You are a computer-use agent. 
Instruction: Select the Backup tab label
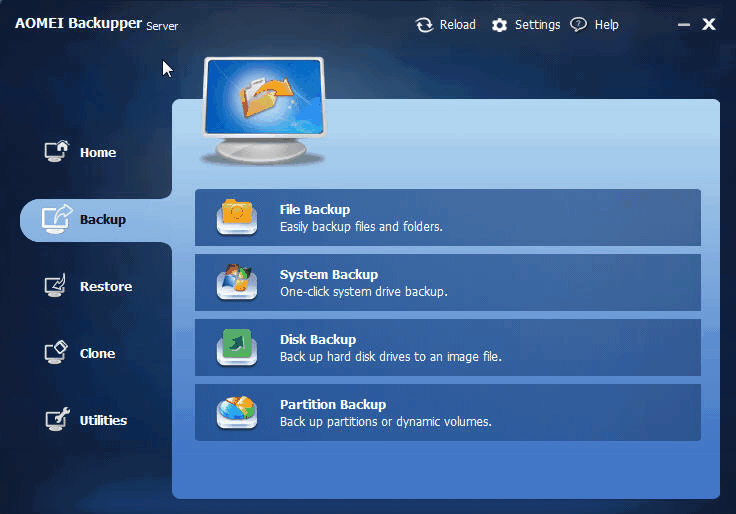pos(103,220)
